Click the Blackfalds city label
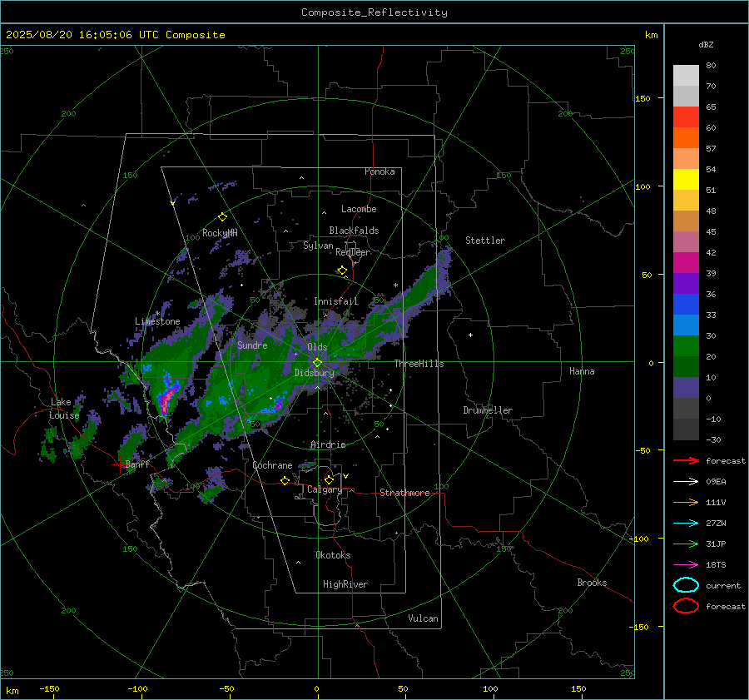 [x=354, y=231]
